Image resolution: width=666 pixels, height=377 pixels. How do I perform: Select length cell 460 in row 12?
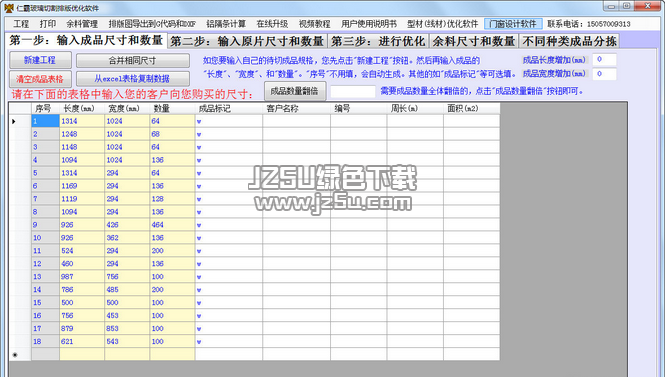pyautogui.click(x=82, y=264)
